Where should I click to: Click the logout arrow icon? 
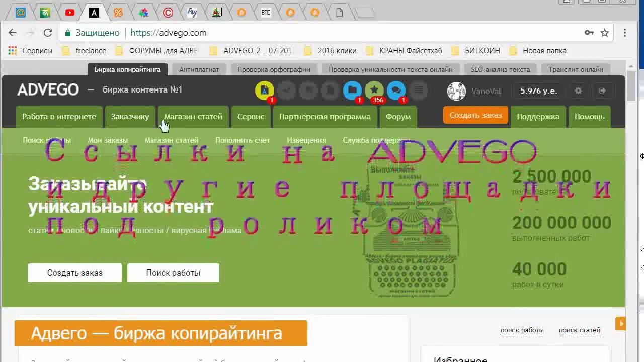(602, 90)
